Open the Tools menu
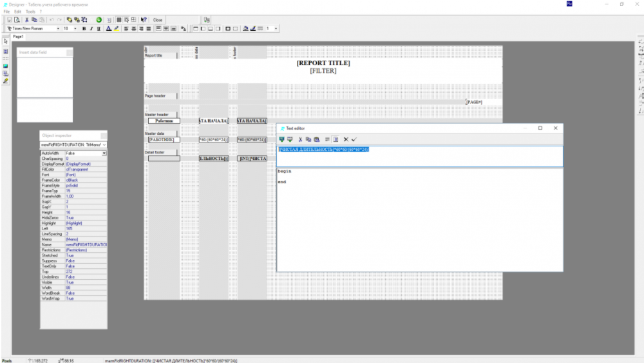The image size is (644, 363). [x=30, y=12]
